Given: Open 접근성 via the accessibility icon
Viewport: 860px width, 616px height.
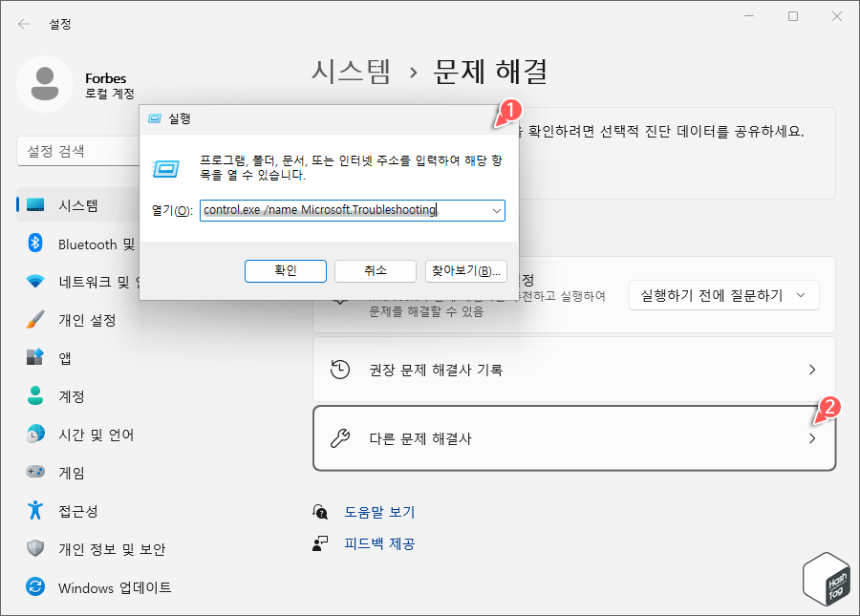Looking at the screenshot, I should pos(36,511).
